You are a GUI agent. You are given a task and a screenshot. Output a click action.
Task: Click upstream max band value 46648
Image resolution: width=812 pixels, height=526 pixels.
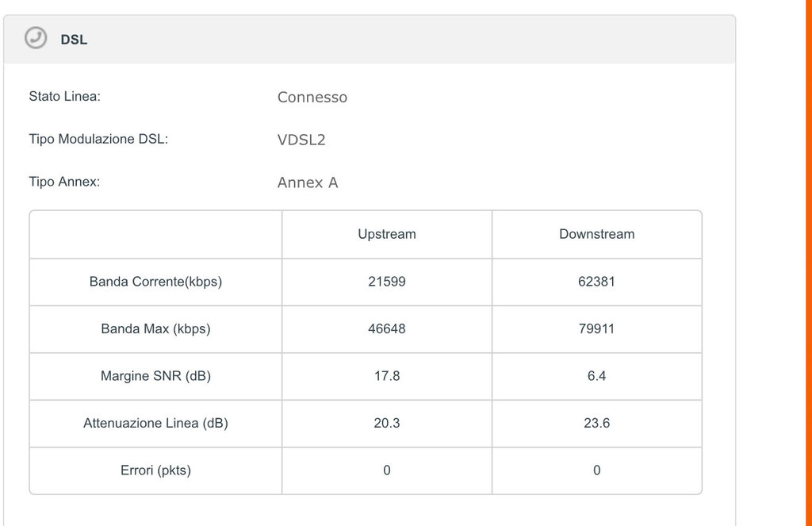pyautogui.click(x=387, y=328)
